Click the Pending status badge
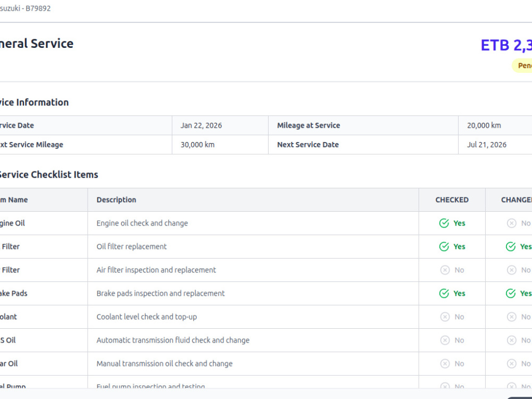Image resolution: width=532 pixels, height=399 pixels. [x=522, y=65]
